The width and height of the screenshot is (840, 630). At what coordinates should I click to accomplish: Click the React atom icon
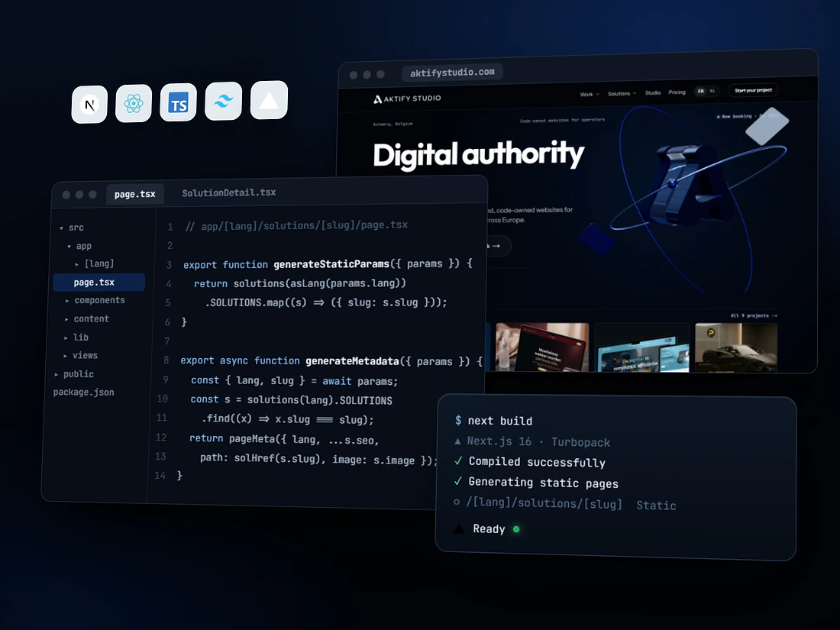[134, 103]
